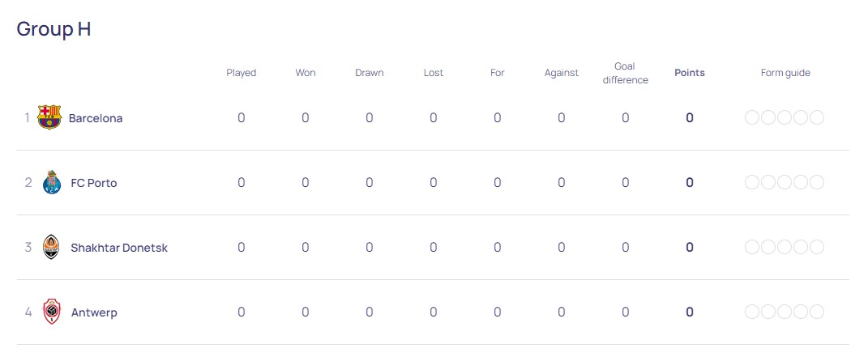Click the Goal difference column header
868x361 pixels.
[626, 73]
